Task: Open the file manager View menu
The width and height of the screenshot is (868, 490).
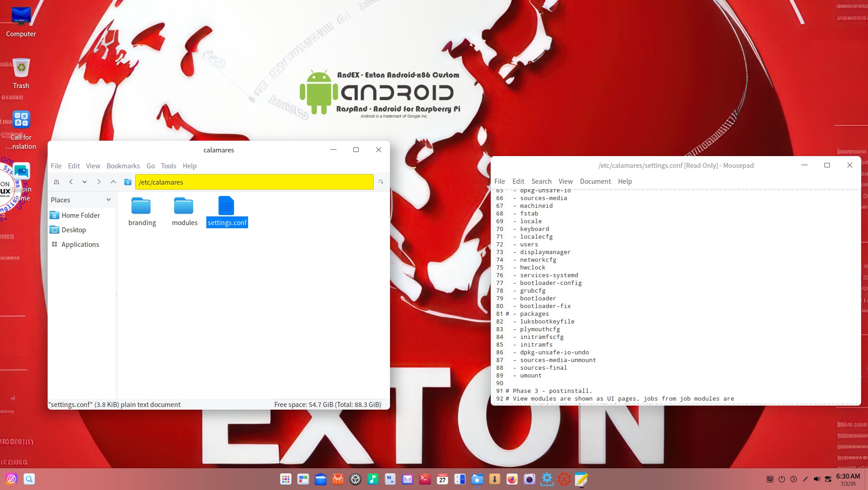Action: 93,166
